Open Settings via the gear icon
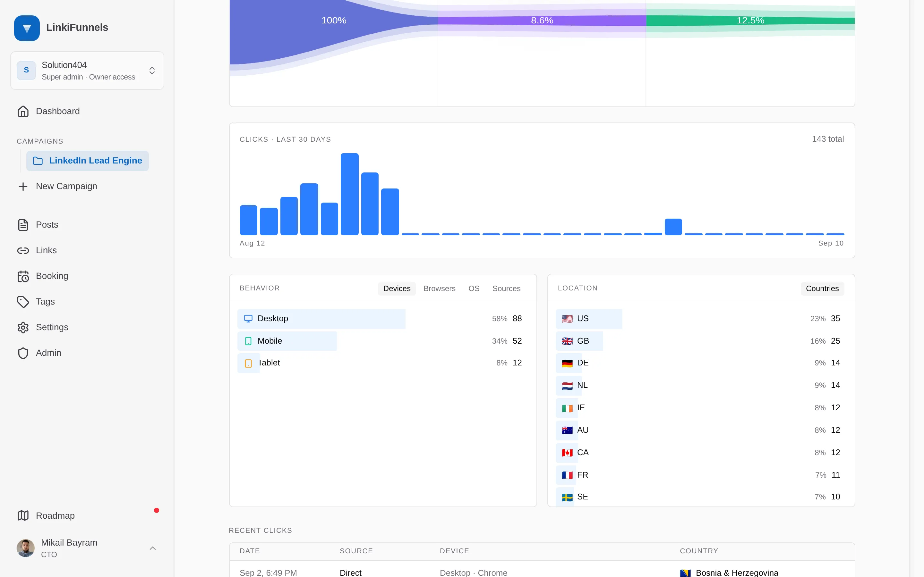Screen dimensions: 924x577 click(x=23, y=327)
